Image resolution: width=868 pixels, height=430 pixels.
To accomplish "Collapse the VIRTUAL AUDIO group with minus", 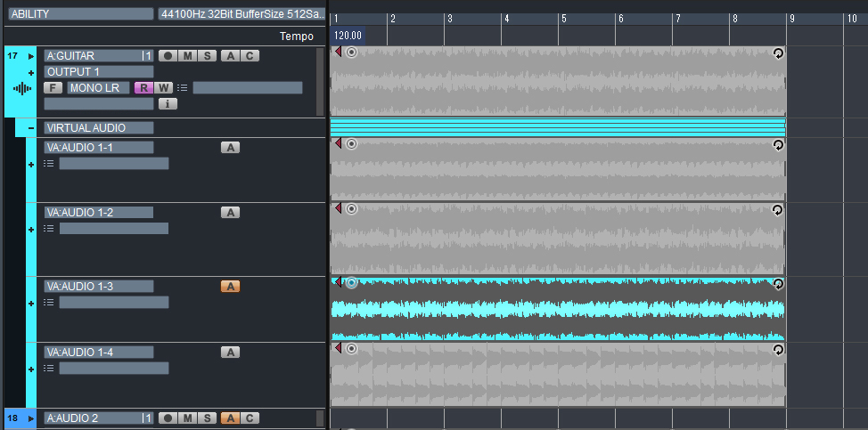I will point(31,128).
